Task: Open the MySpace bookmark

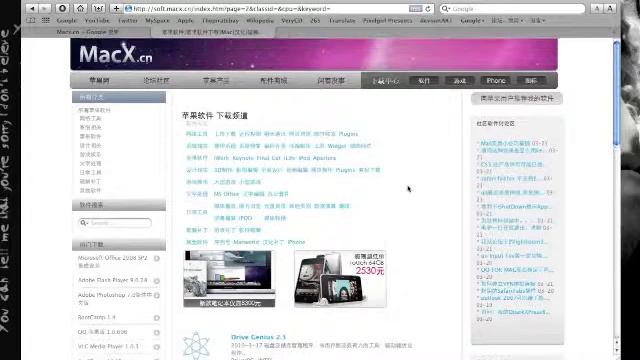Action: click(x=157, y=20)
